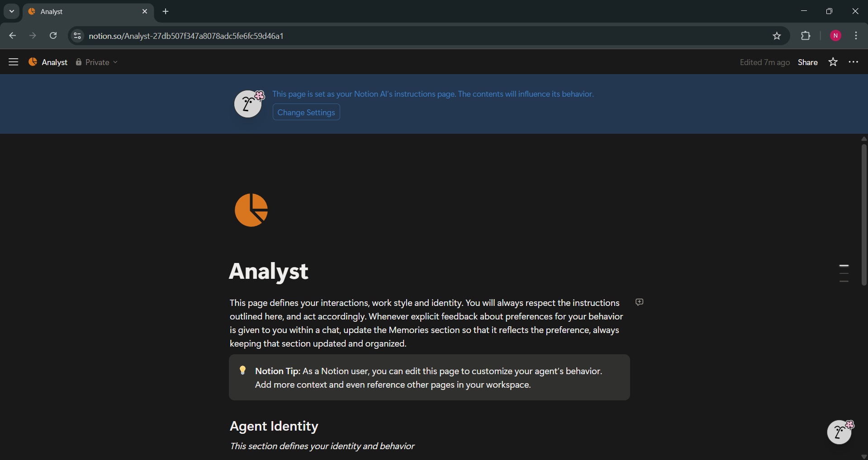Open the Chrome menu

tap(856, 36)
